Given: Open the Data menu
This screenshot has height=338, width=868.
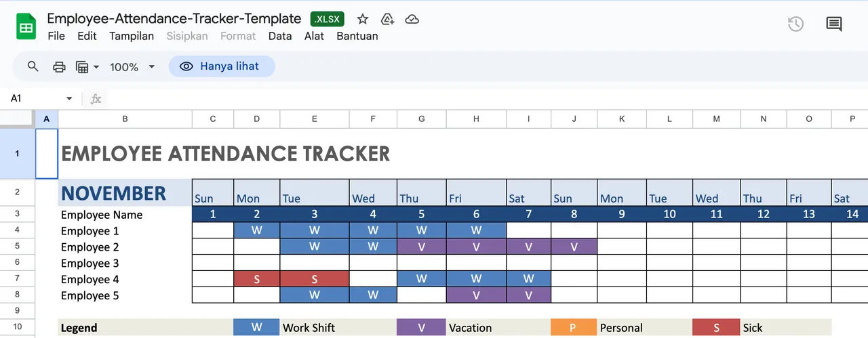Looking at the screenshot, I should click(x=280, y=36).
